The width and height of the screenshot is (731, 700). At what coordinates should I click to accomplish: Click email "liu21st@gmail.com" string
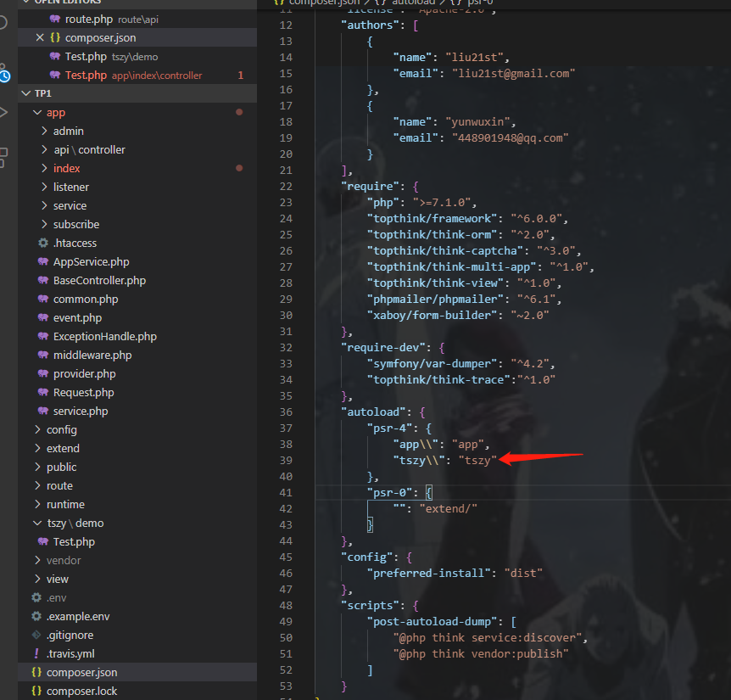click(x=513, y=74)
